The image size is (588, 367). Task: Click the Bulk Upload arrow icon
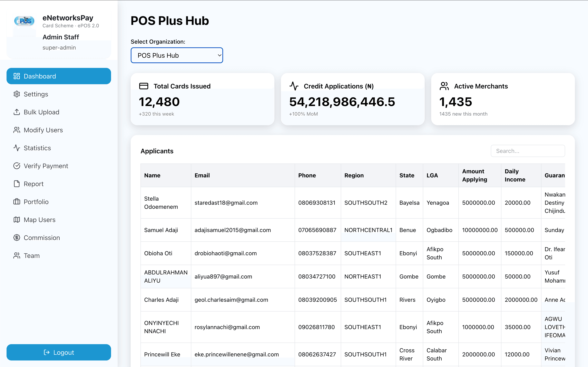[x=17, y=112]
